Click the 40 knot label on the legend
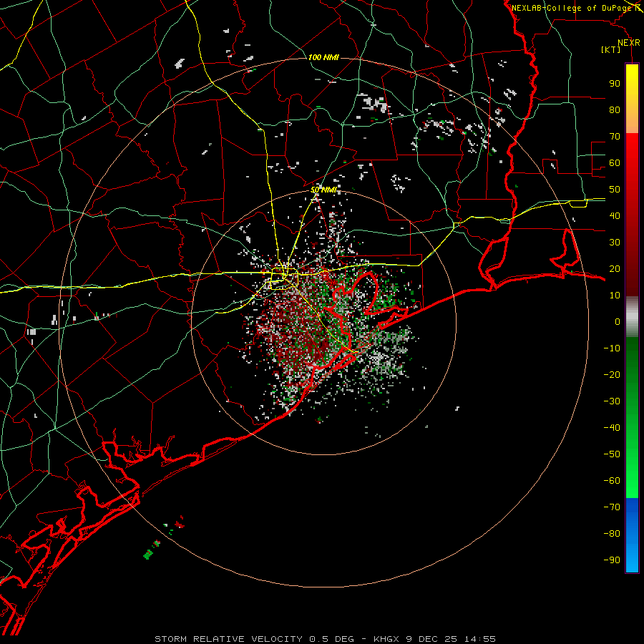The height and width of the screenshot is (644, 644). 615,215
